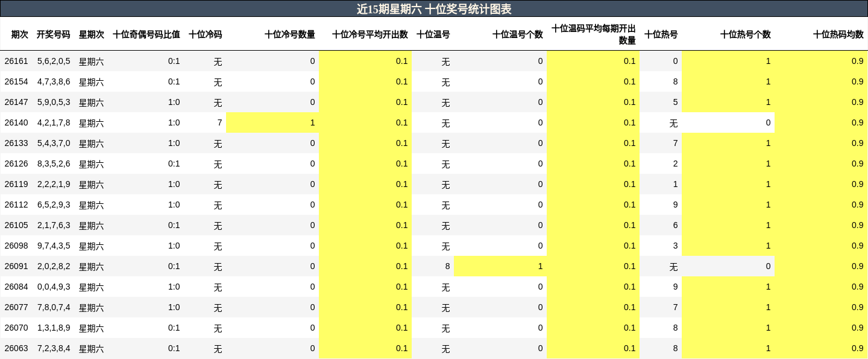
Task: Select the 十位热码均数 column header
Action: pyautogui.click(x=838, y=34)
